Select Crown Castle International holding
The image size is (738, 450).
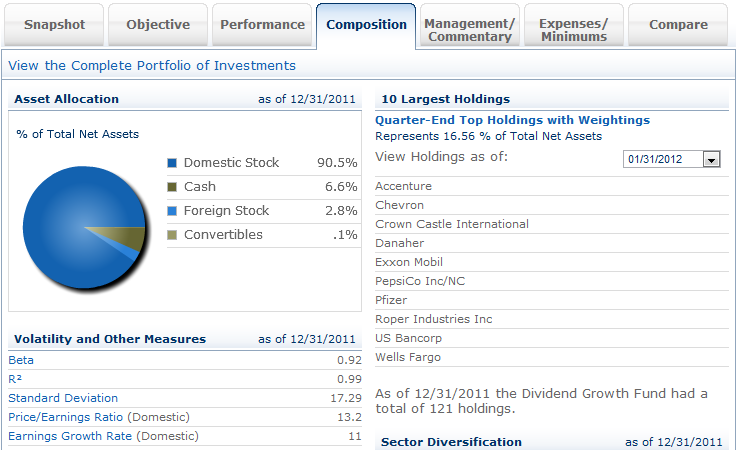click(552, 224)
